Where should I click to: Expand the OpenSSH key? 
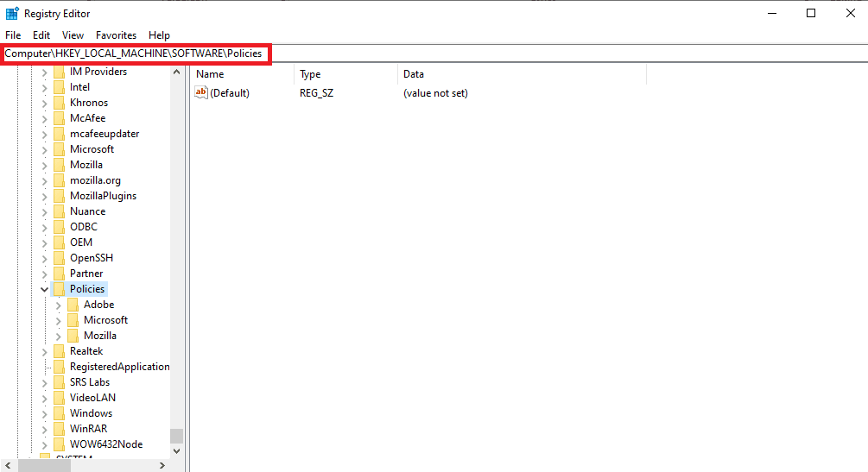coord(44,258)
